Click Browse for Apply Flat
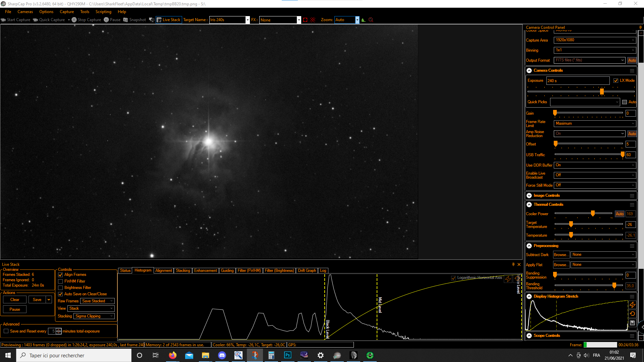This screenshot has width=644, height=362. 561,265
